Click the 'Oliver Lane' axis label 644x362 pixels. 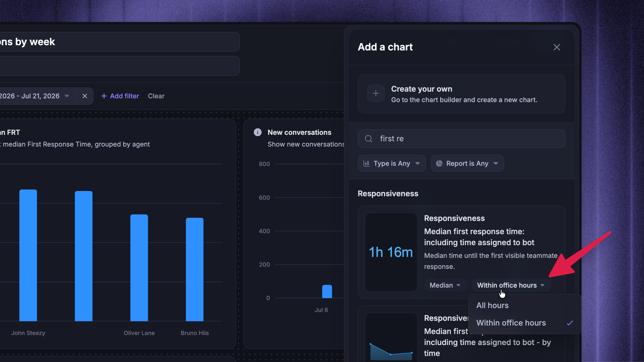click(139, 333)
